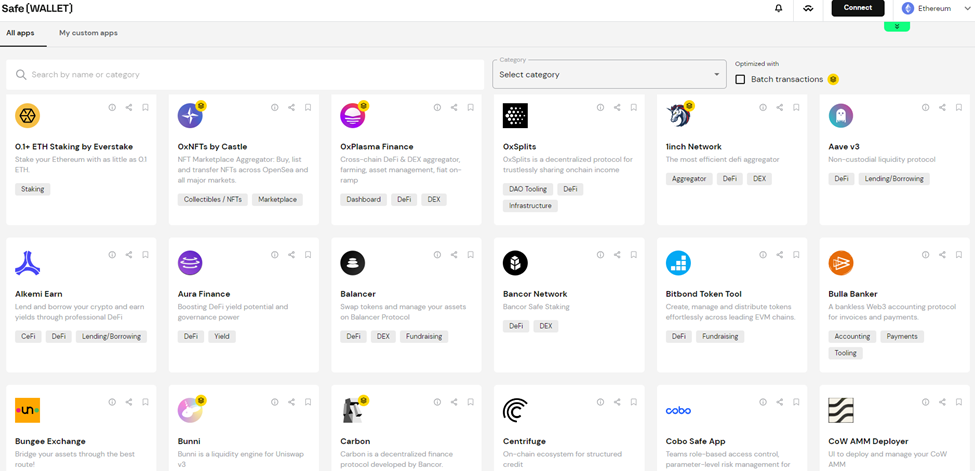Show info for Balancer app
The height and width of the screenshot is (471, 975).
[x=437, y=254]
